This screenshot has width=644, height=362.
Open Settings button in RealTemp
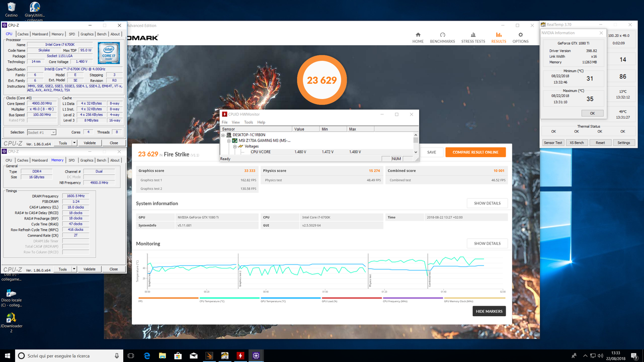(x=623, y=143)
